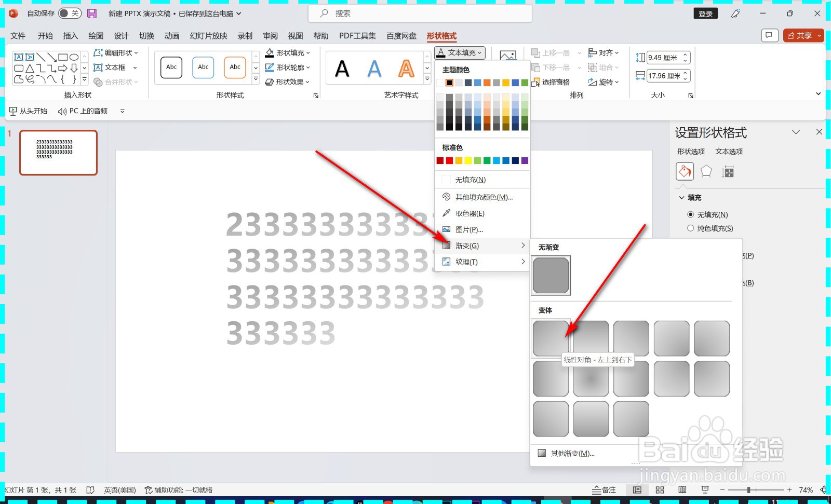Switch to the 幻灯片放映 tab
The image size is (831, 504).
point(208,36)
